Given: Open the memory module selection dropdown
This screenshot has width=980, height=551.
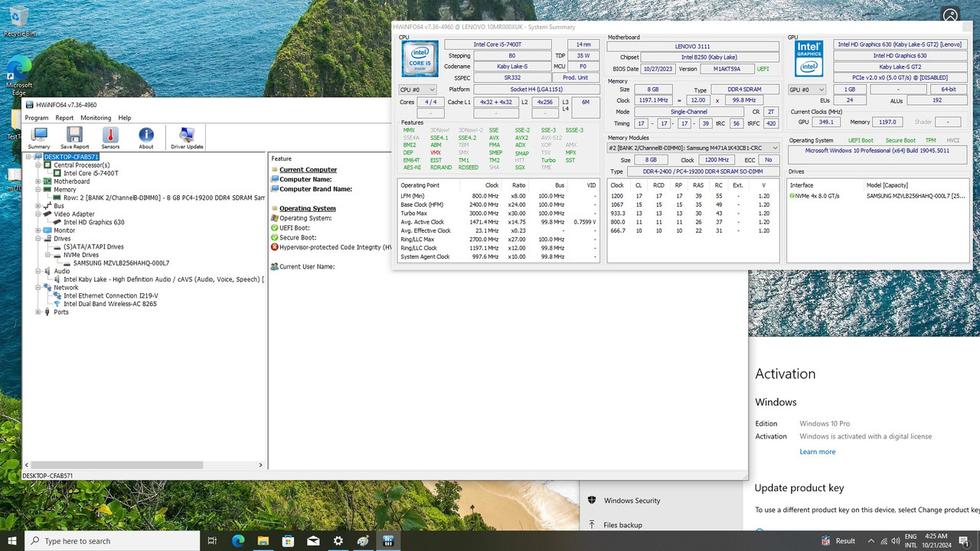Looking at the screenshot, I should [693, 148].
